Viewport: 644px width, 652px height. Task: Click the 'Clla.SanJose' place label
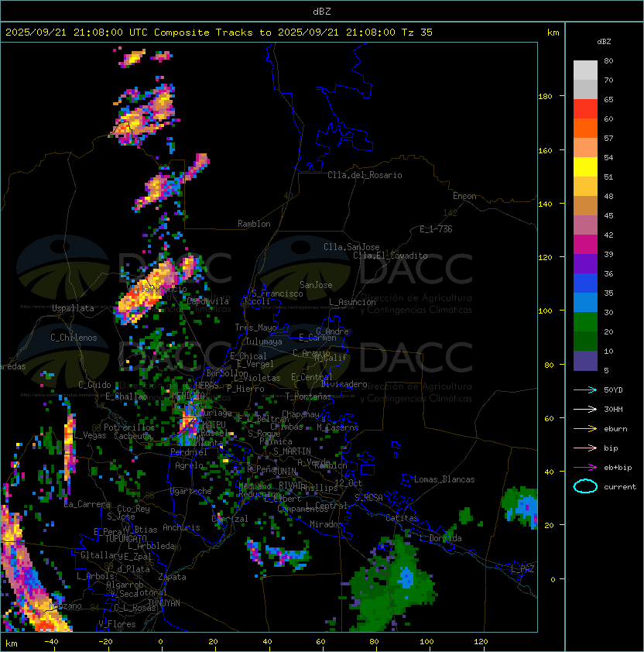(351, 247)
